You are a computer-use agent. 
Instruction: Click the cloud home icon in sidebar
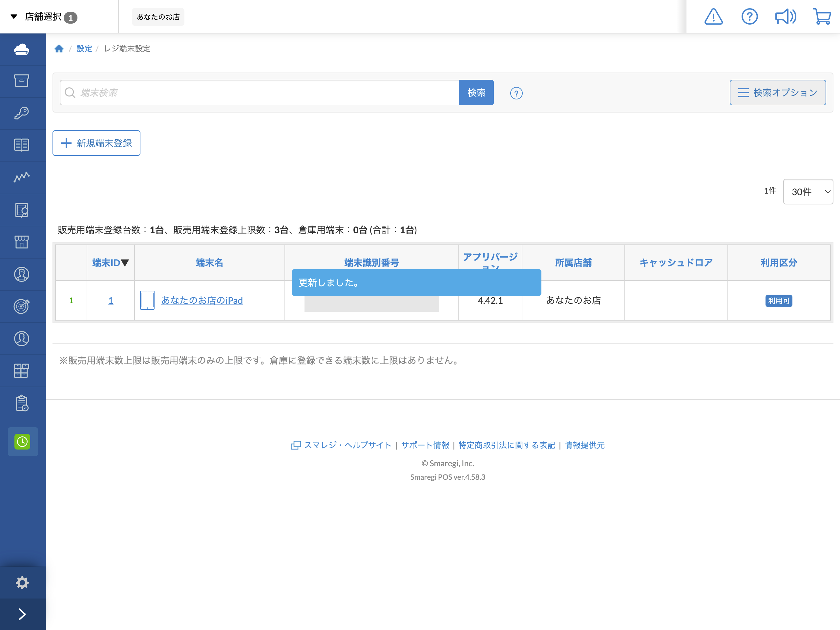[x=22, y=49]
